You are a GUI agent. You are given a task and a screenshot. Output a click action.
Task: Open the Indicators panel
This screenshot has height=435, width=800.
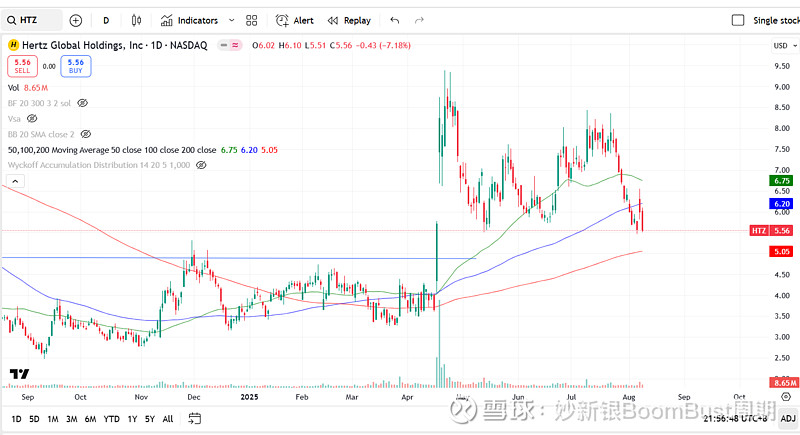click(x=189, y=20)
